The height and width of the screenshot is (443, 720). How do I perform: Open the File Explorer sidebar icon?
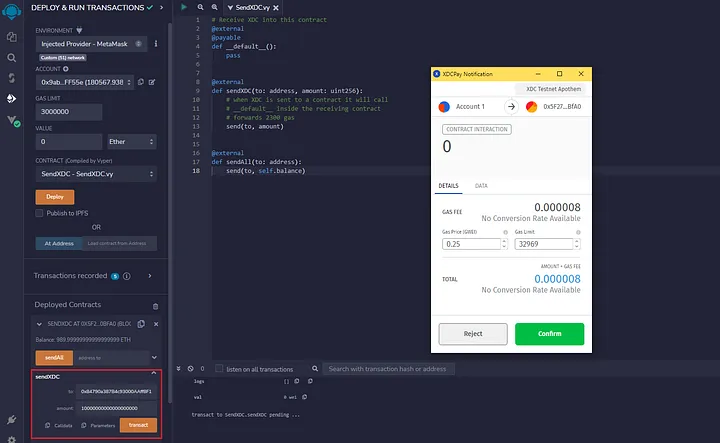[11, 37]
